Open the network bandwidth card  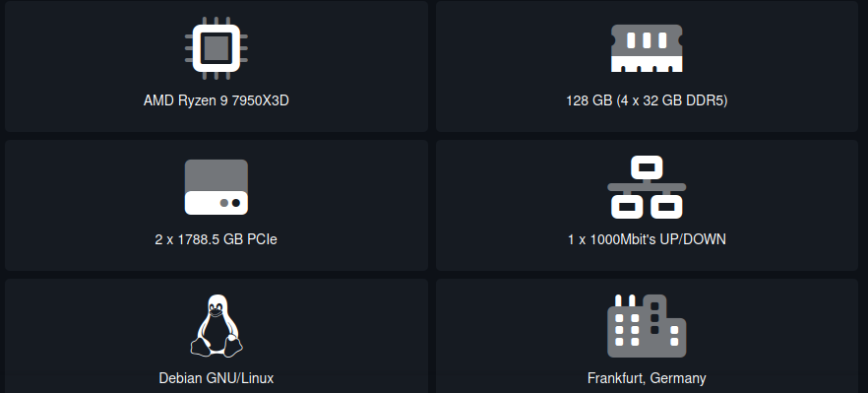[x=647, y=205]
